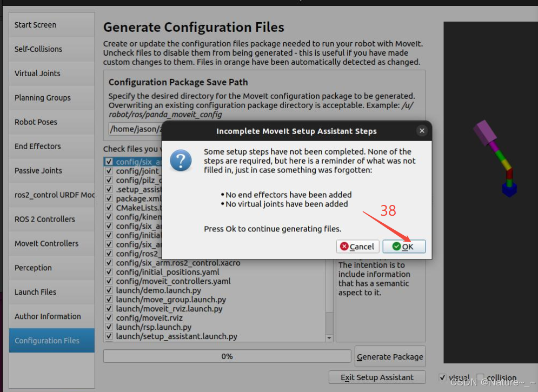This screenshot has width=538, height=392.
Task: Open ros2_control URDF Model step
Action: (x=52, y=195)
